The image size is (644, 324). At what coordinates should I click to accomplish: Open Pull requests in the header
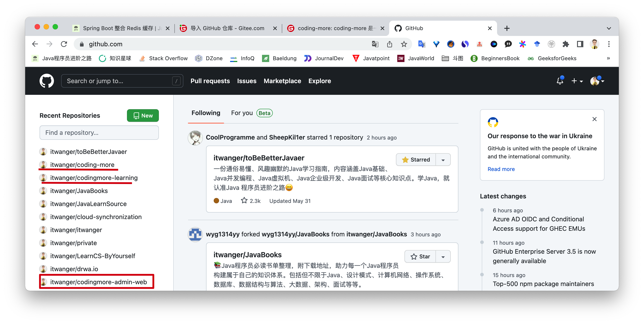coord(210,81)
